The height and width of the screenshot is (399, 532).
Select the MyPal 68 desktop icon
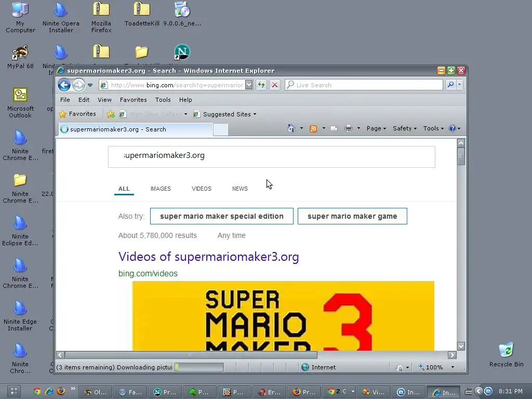pos(20,57)
